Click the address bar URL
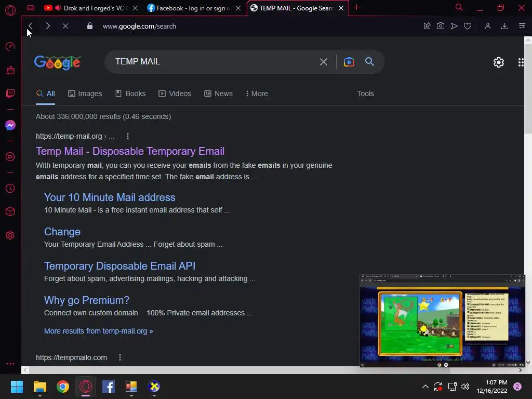 pos(139,26)
